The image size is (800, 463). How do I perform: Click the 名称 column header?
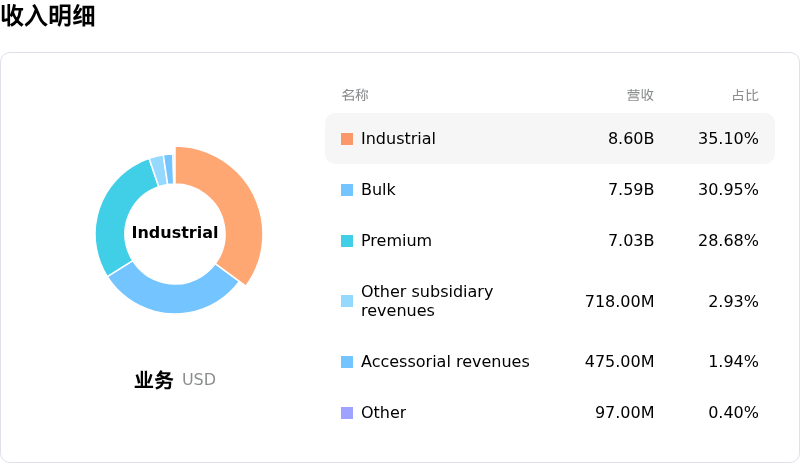(x=355, y=95)
